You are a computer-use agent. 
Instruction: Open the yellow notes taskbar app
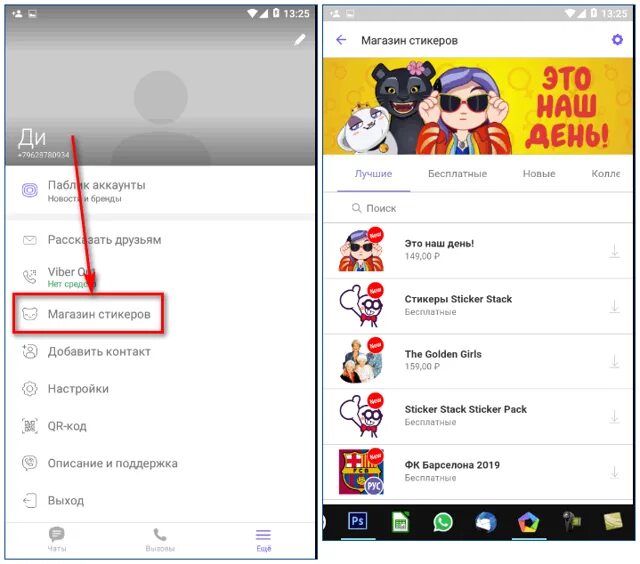pos(613,521)
